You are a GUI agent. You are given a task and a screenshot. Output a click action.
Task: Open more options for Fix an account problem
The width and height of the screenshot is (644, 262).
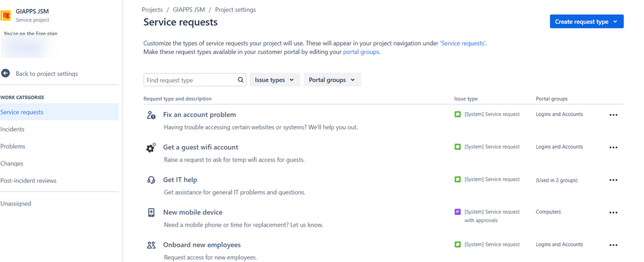pyautogui.click(x=613, y=115)
